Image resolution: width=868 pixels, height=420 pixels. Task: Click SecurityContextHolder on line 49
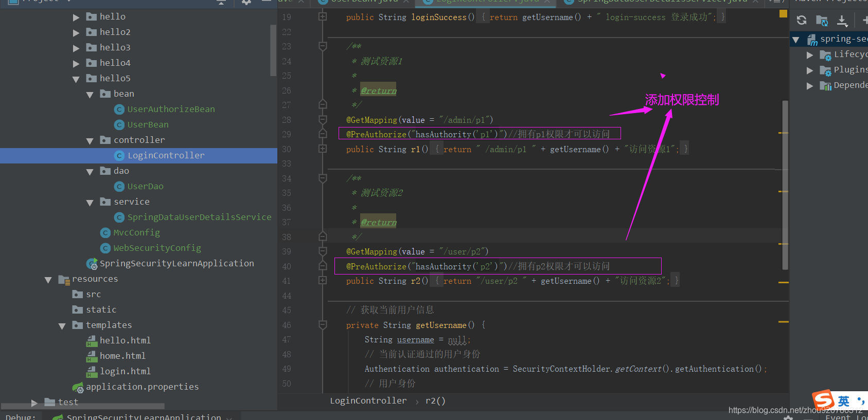point(561,369)
